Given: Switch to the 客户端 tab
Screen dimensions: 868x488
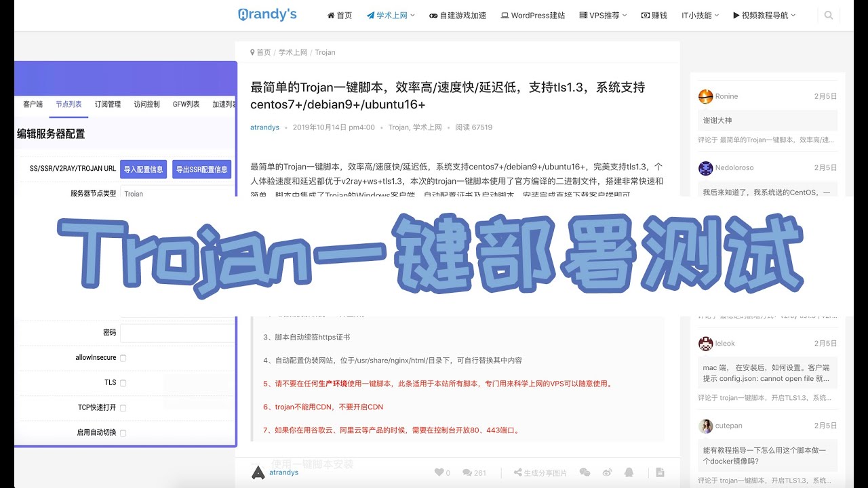Looking at the screenshot, I should coord(33,104).
